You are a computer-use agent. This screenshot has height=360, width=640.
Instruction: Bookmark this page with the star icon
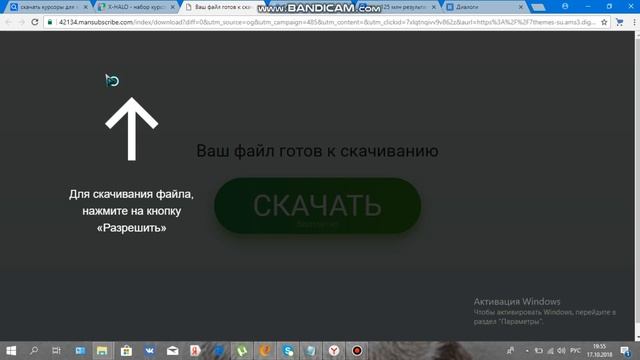tap(604, 22)
